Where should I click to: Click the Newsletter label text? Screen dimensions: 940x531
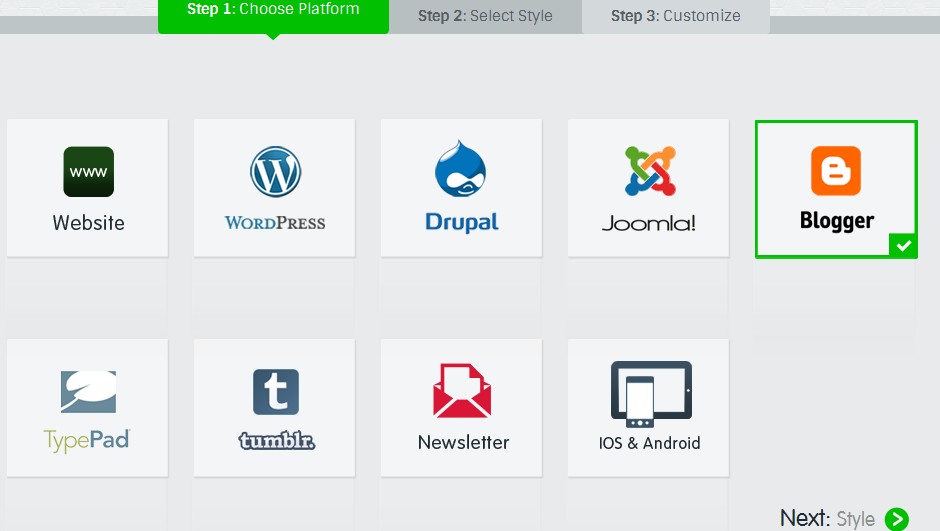click(x=463, y=442)
